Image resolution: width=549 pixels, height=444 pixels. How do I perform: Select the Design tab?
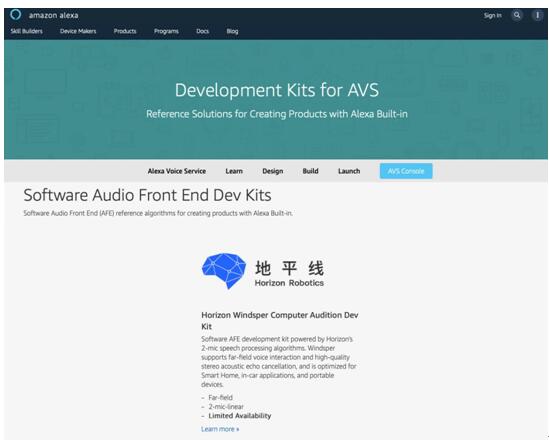pos(273,171)
